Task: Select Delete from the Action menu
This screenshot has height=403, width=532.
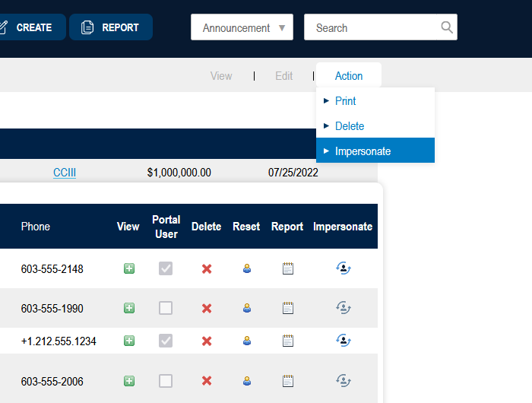Action: click(350, 126)
